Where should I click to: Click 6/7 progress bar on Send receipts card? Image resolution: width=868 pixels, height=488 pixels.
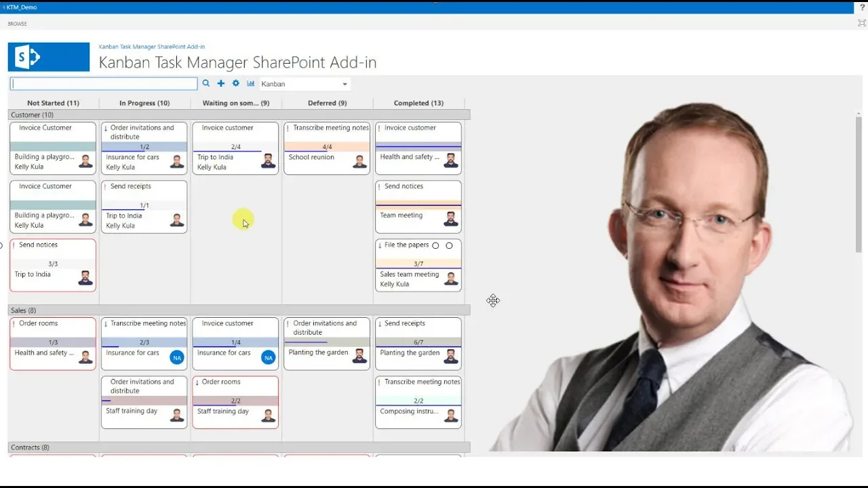click(418, 343)
